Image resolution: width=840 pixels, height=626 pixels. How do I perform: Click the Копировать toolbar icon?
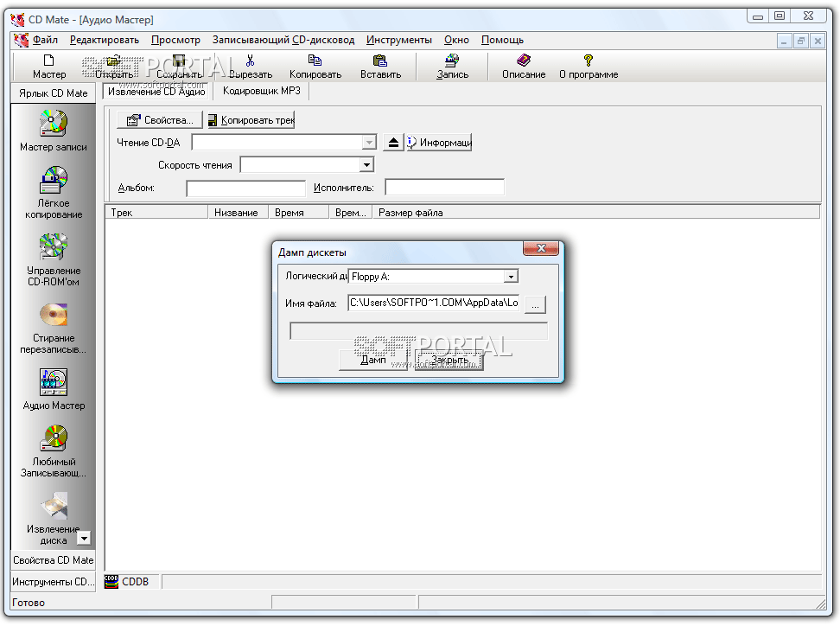315,61
